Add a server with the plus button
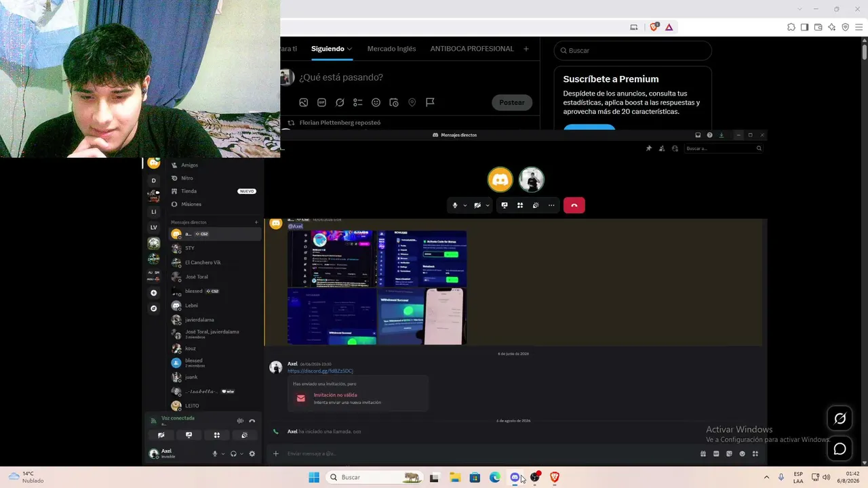Viewport: 868px width, 488px height. (x=154, y=293)
